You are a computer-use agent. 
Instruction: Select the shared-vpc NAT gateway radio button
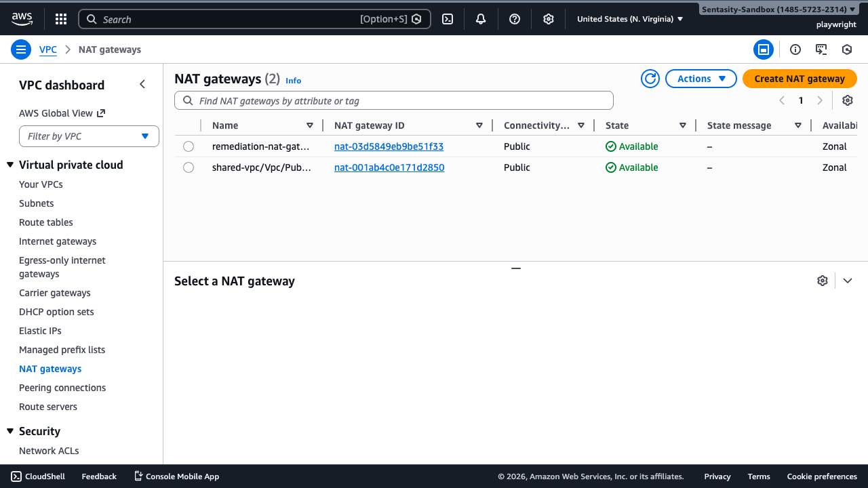(188, 167)
